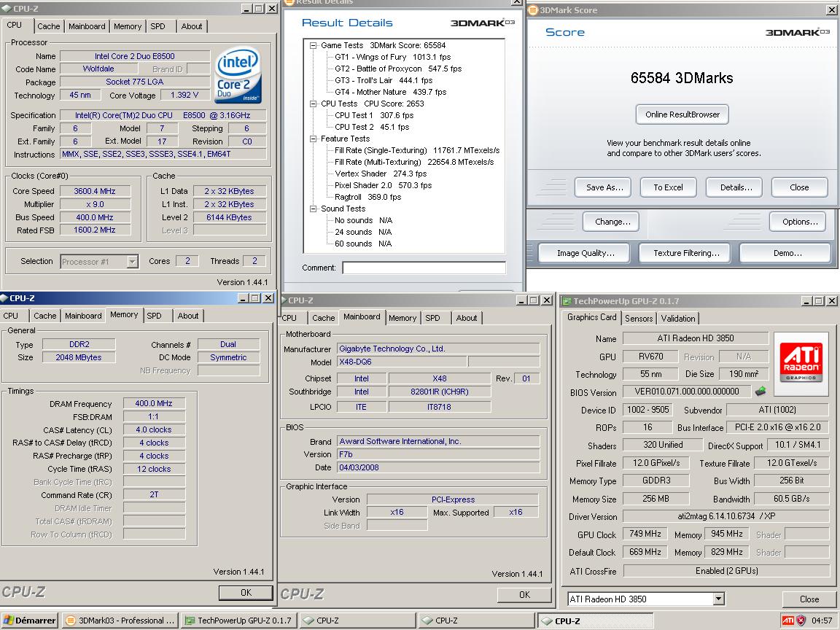
Task: Select the CPU tab in Memory CPU-Z window
Action: pyautogui.click(x=11, y=316)
